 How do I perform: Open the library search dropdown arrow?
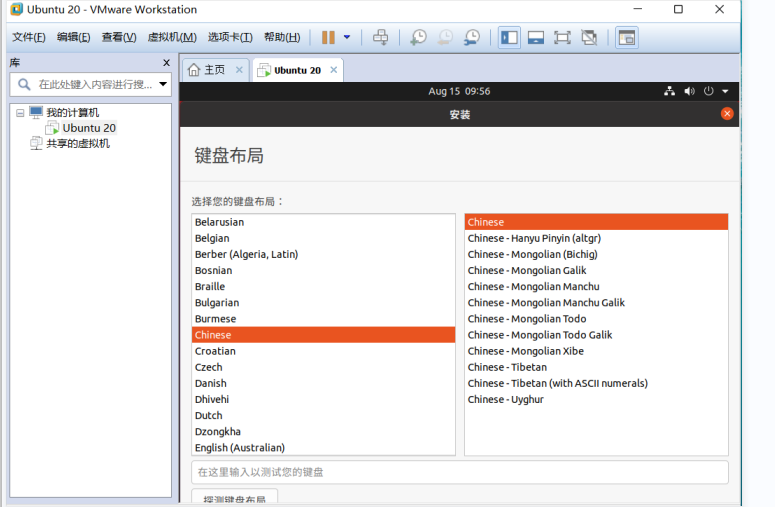163,84
